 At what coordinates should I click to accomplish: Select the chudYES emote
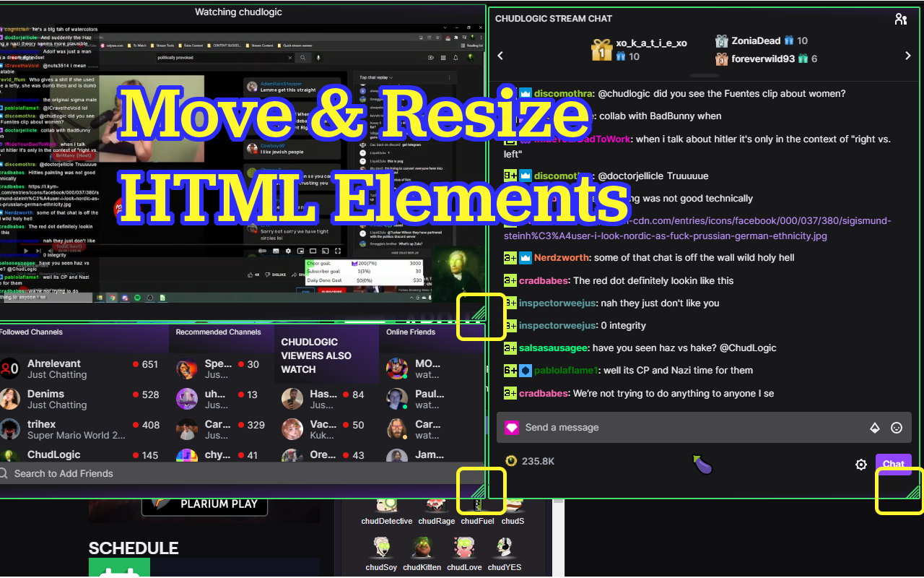coord(504,553)
